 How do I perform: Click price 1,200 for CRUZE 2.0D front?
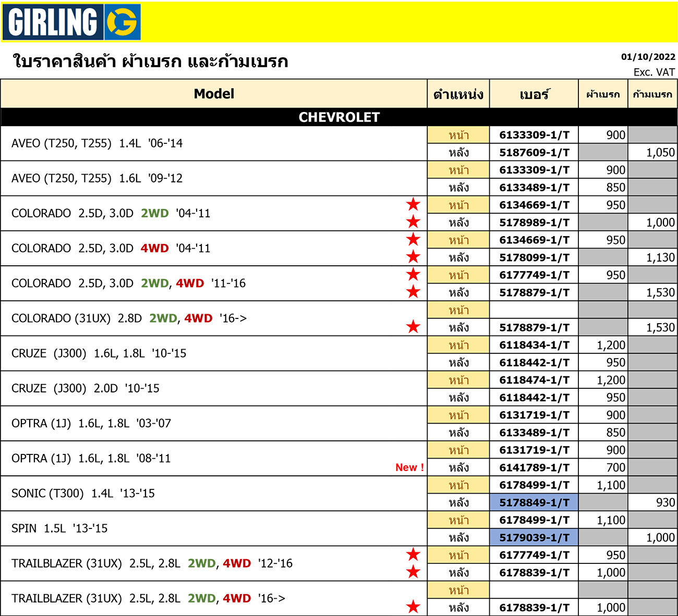click(x=611, y=379)
